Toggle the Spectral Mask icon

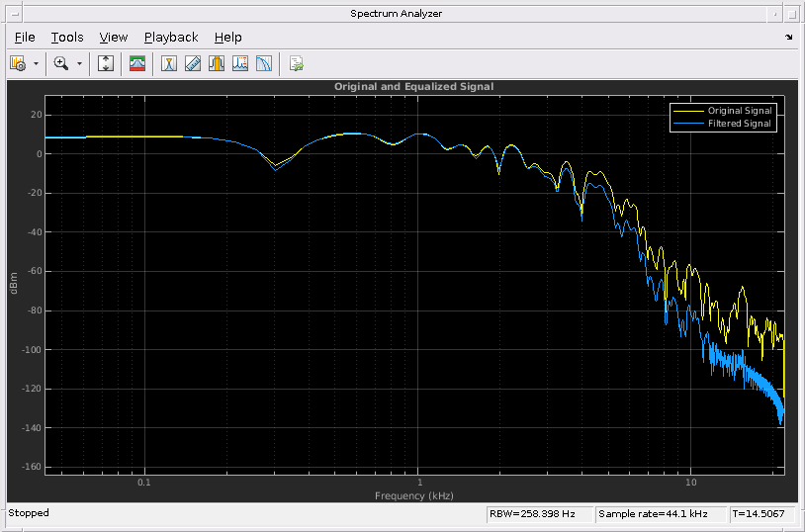coord(137,63)
